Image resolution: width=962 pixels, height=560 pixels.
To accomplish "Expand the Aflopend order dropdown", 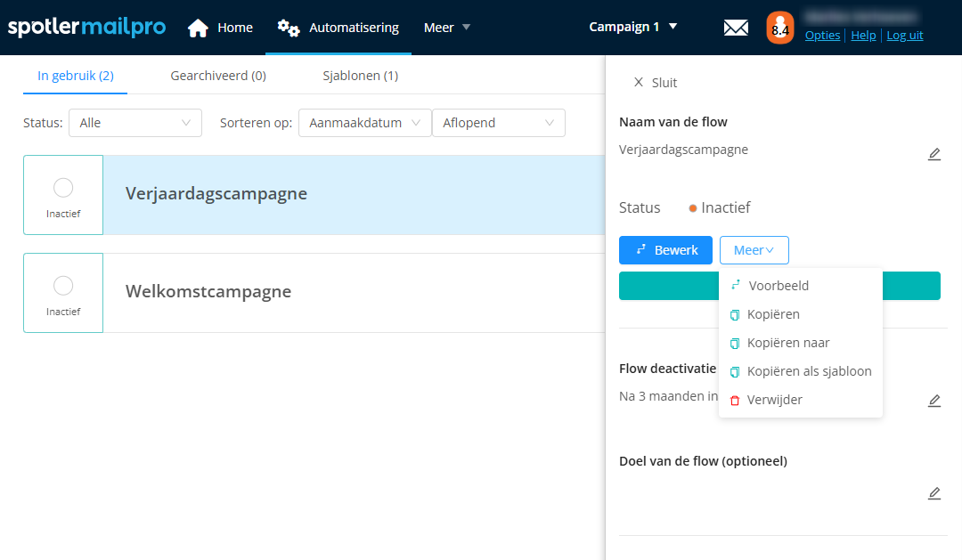I will click(x=498, y=123).
